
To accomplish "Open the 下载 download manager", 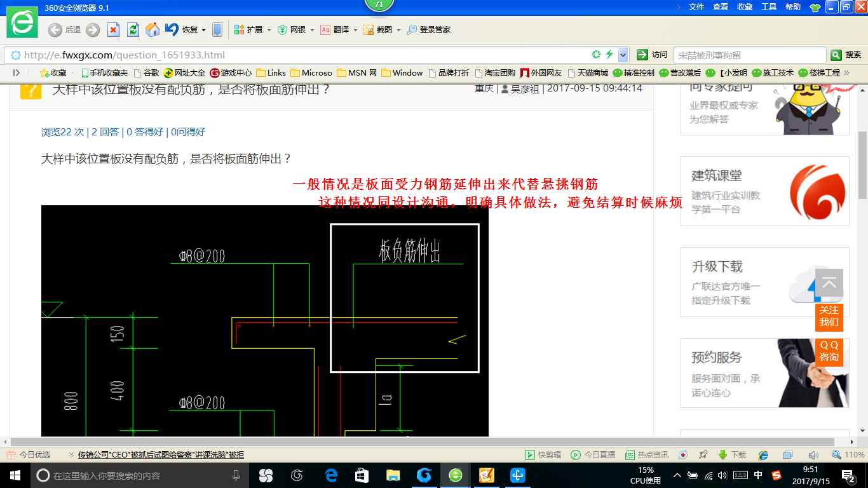I will (x=732, y=455).
